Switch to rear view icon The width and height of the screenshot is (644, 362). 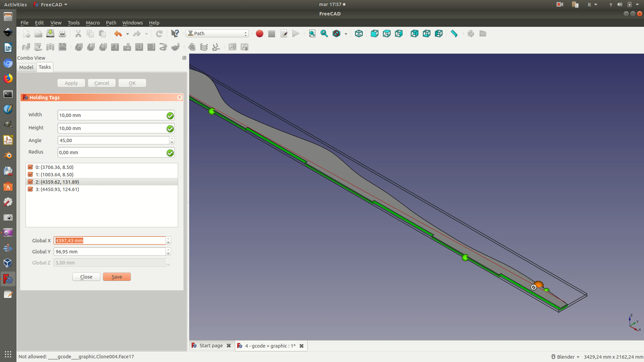414,34
